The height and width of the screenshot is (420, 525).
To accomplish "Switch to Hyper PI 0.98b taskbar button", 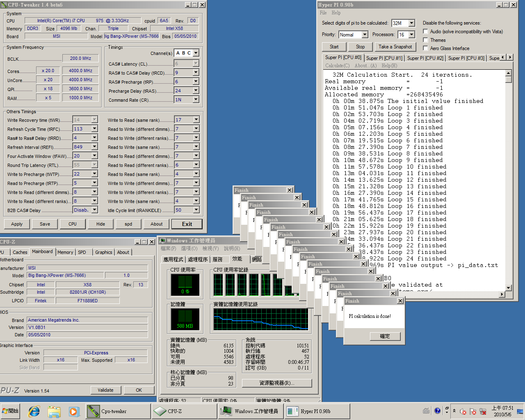I will click(317, 411).
